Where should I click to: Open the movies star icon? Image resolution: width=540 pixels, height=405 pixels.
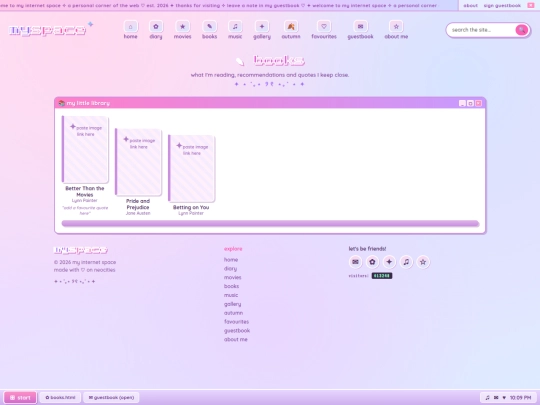[183, 27]
